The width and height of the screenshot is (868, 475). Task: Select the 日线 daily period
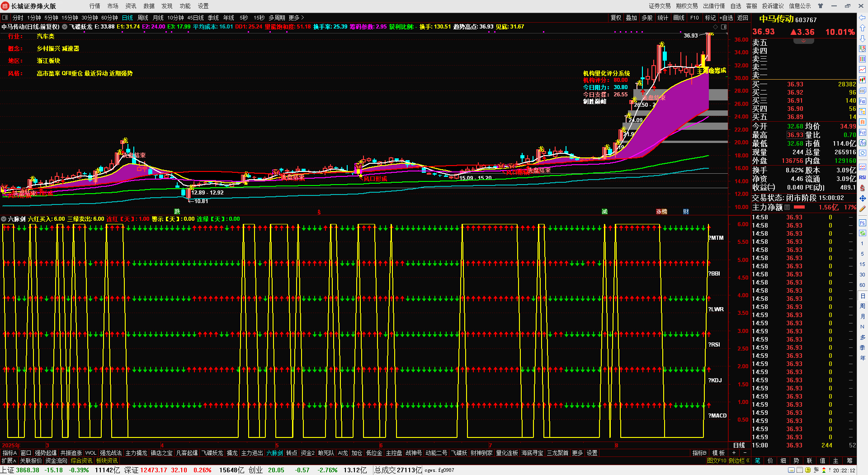tap(127, 18)
